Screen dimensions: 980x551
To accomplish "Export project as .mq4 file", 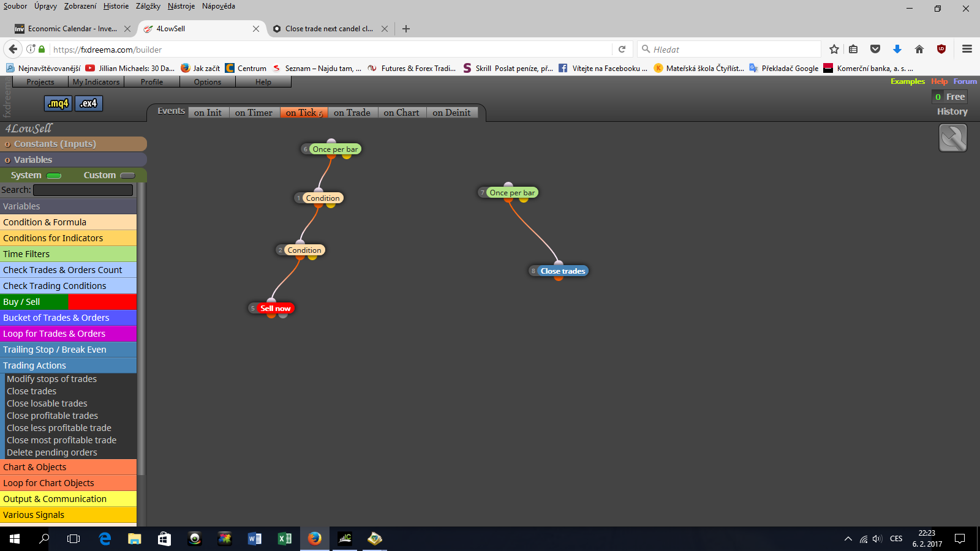I will [58, 103].
